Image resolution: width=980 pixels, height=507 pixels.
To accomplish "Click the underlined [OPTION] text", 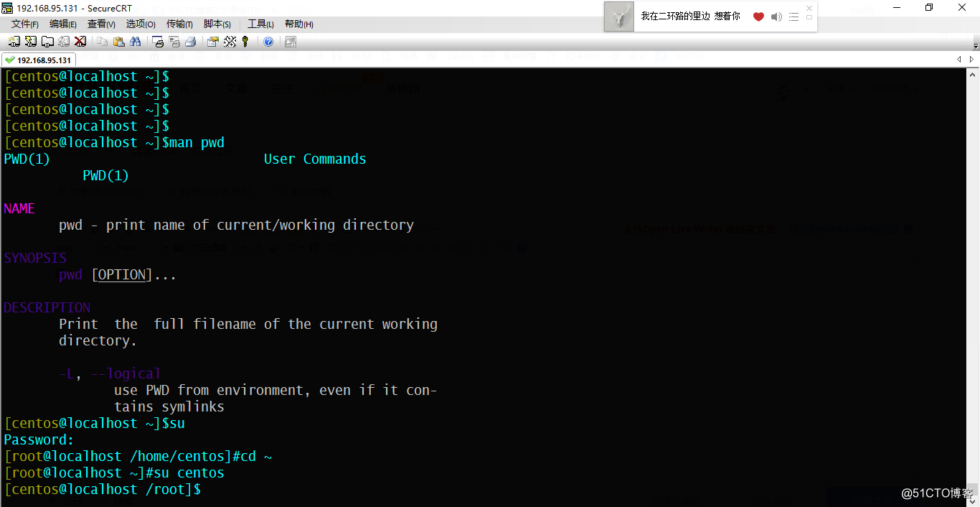I will pos(122,274).
